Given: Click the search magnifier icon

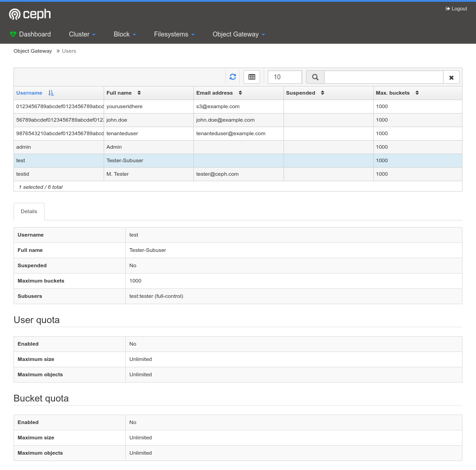Looking at the screenshot, I should pos(315,77).
